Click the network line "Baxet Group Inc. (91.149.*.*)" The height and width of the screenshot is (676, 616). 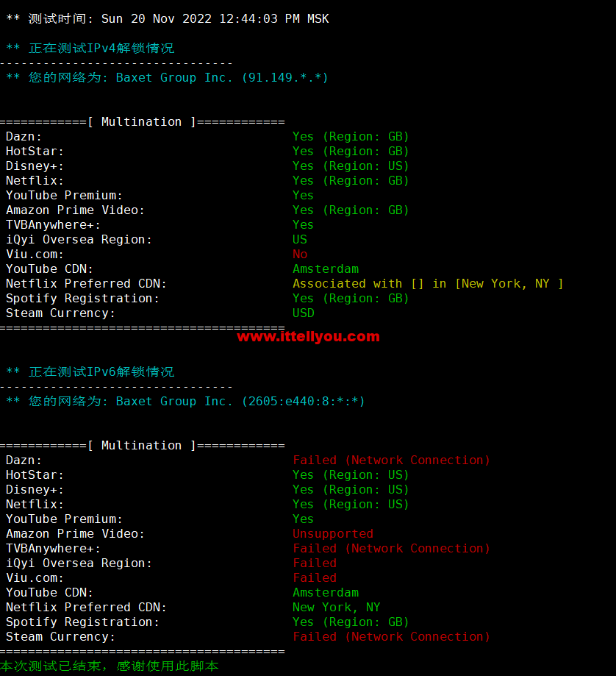pyautogui.click(x=222, y=77)
